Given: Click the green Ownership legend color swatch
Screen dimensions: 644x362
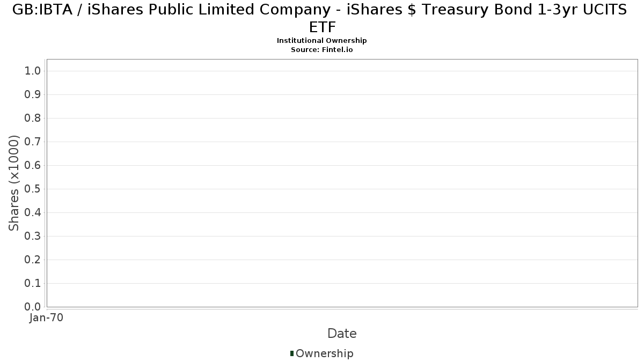Looking at the screenshot, I should click(292, 353).
